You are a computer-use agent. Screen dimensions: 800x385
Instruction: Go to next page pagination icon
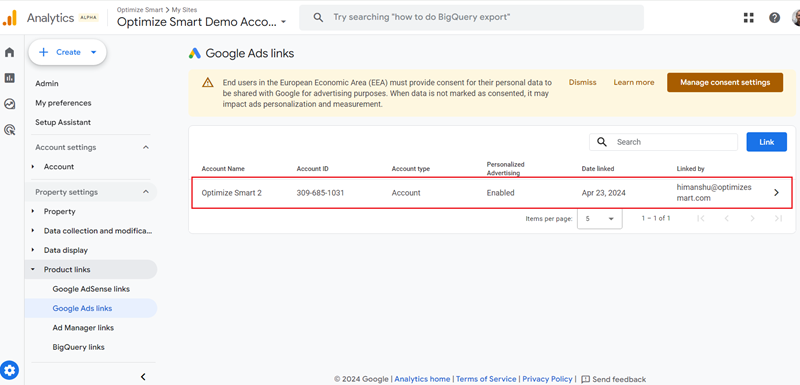(x=753, y=218)
